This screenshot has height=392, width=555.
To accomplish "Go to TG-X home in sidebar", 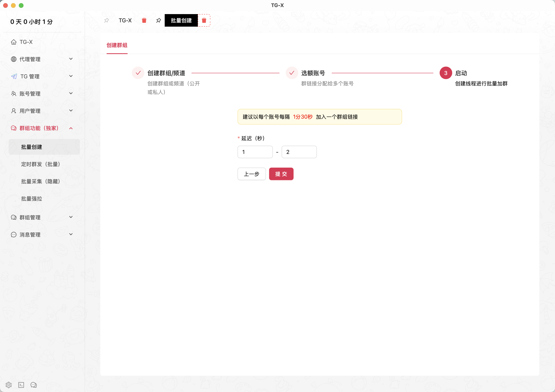I will 26,42.
